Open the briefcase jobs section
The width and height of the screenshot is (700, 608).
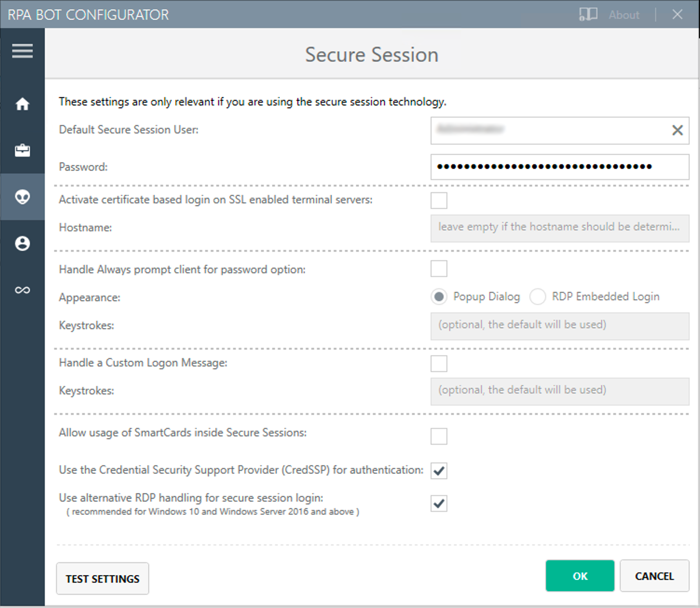pyautogui.click(x=22, y=150)
